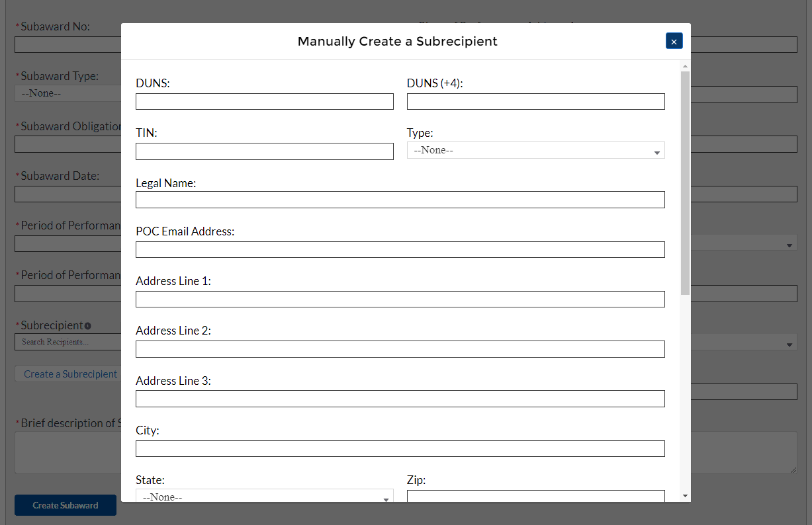The image size is (812, 525).
Task: Expand the State dropdown
Action: tap(264, 497)
